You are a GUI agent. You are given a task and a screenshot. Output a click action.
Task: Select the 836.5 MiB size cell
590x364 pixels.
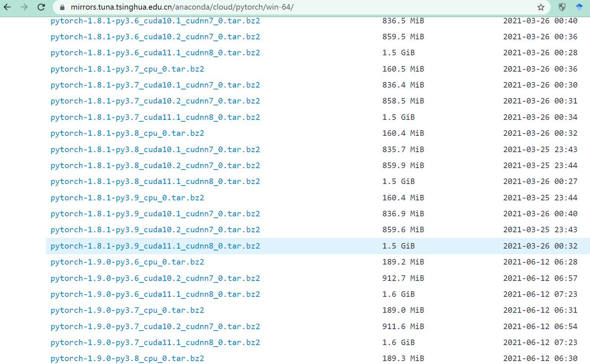403,21
